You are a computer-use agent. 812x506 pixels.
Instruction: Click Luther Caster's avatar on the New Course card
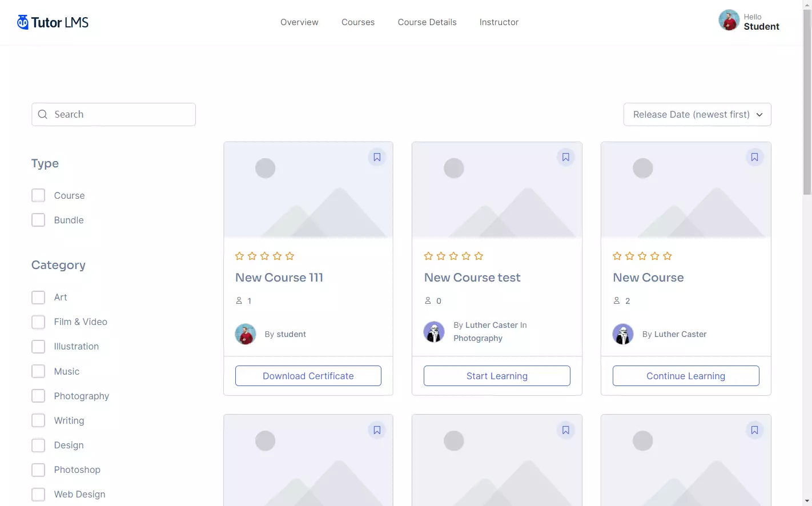pyautogui.click(x=623, y=334)
